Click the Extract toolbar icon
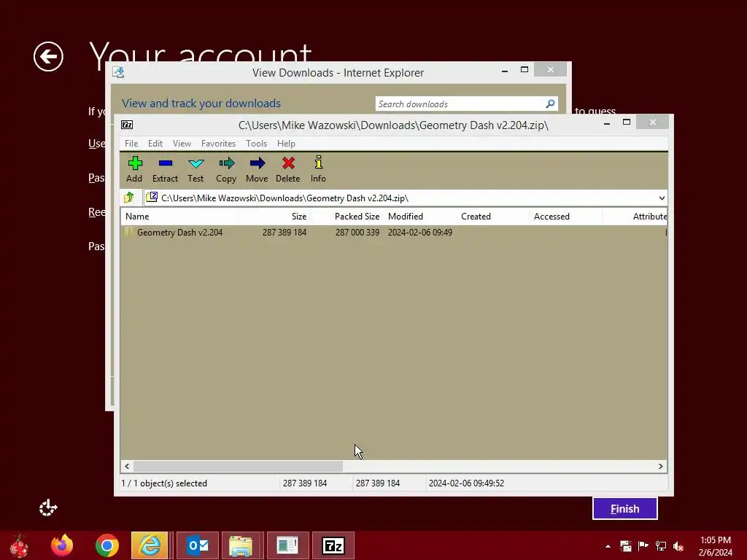The height and width of the screenshot is (560, 747). pos(165,169)
